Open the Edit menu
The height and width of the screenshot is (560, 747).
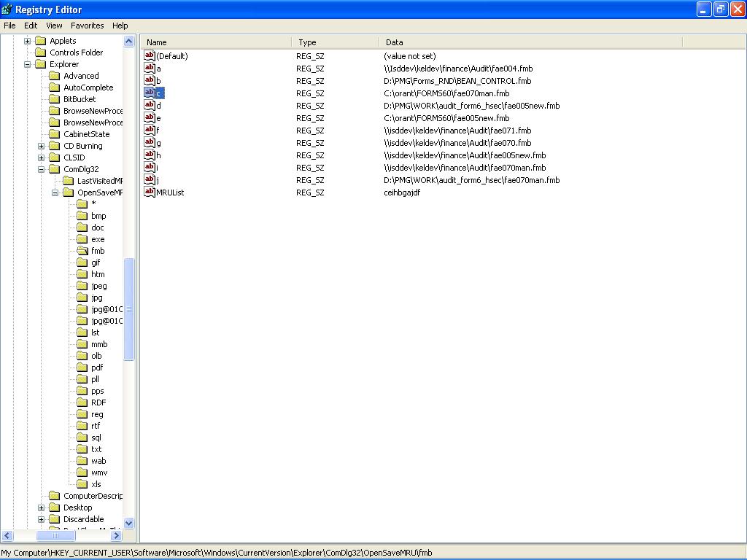coord(31,26)
